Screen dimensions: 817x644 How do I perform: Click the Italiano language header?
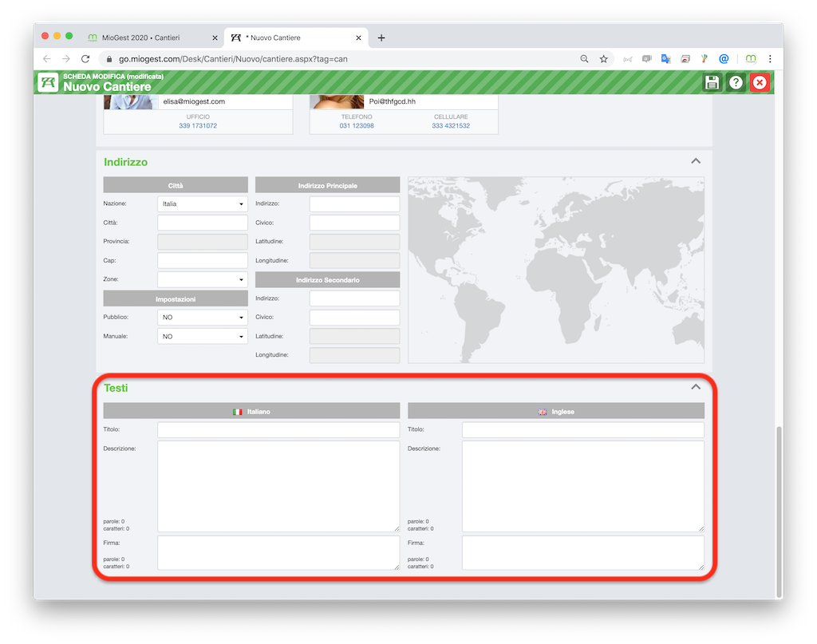pyautogui.click(x=251, y=411)
